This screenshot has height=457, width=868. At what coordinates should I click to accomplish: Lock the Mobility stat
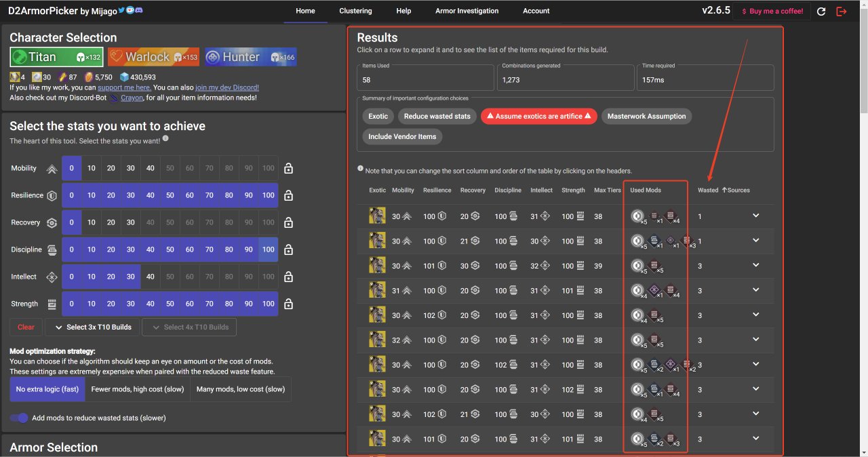click(x=289, y=169)
